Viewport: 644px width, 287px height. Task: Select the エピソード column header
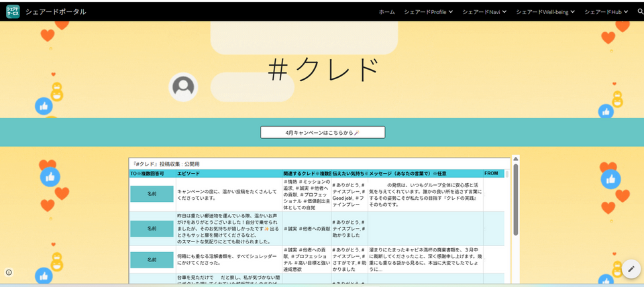pyautogui.click(x=229, y=174)
